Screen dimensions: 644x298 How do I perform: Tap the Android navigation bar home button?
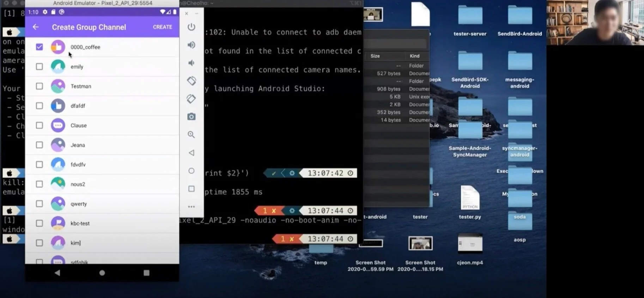pos(102,273)
